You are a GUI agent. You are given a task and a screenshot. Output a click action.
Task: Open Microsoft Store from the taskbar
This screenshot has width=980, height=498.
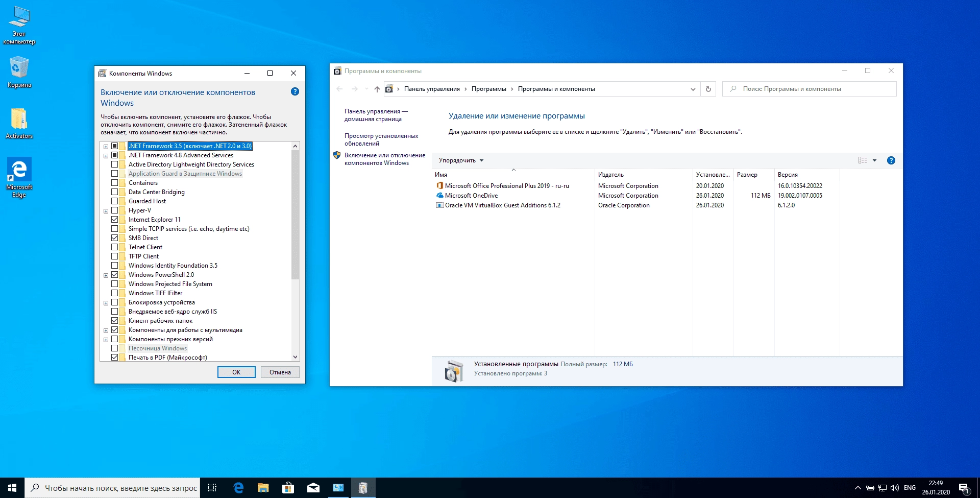click(288, 488)
